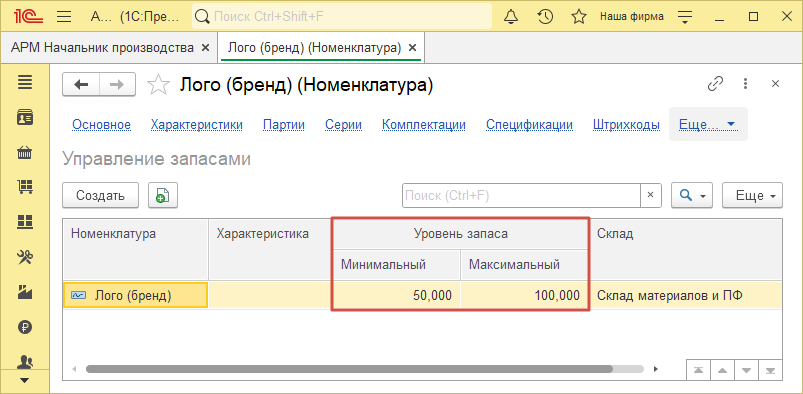This screenshot has width=803, height=394.
Task: Click the list search field Ctrl+F
Action: coord(521,195)
